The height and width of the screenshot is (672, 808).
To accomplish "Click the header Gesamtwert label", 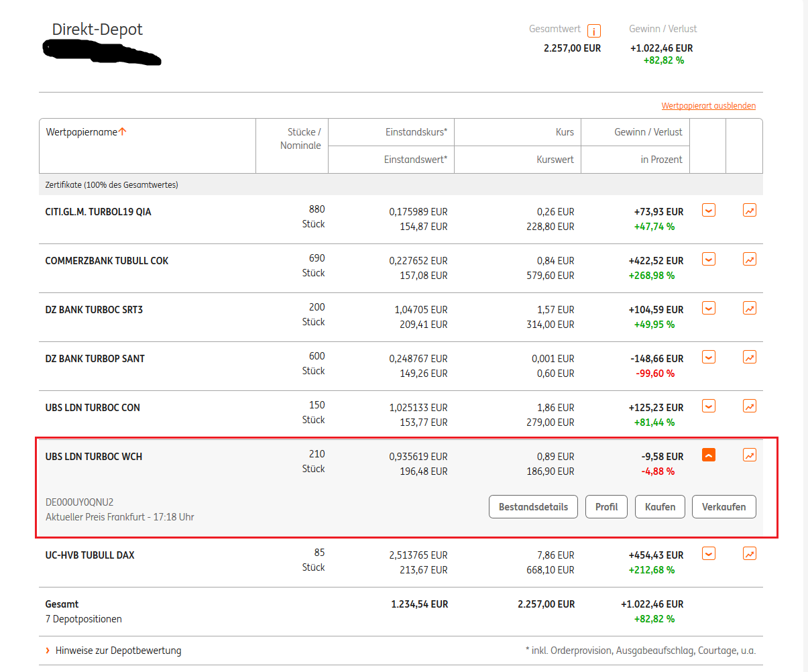I will tap(555, 29).
